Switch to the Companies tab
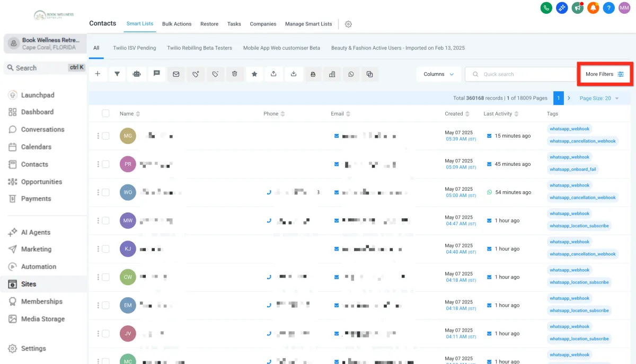Image resolution: width=636 pixels, height=364 pixels. (x=263, y=24)
